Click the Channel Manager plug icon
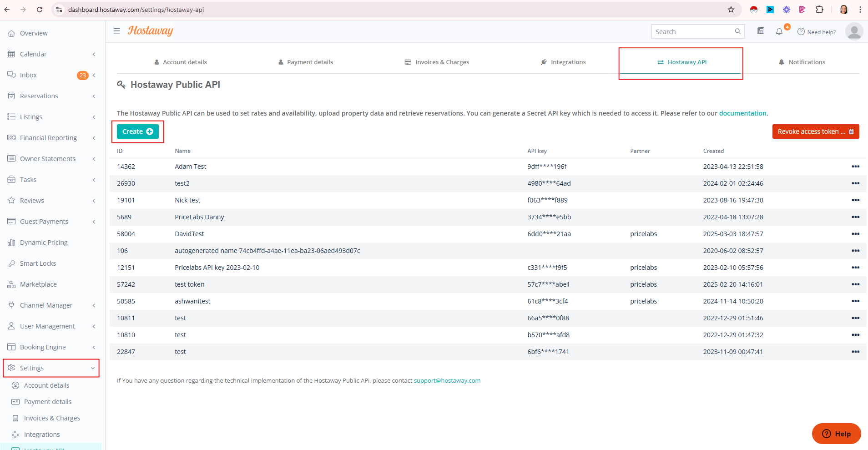Screen dimensions: 868x450 pyautogui.click(x=11, y=305)
